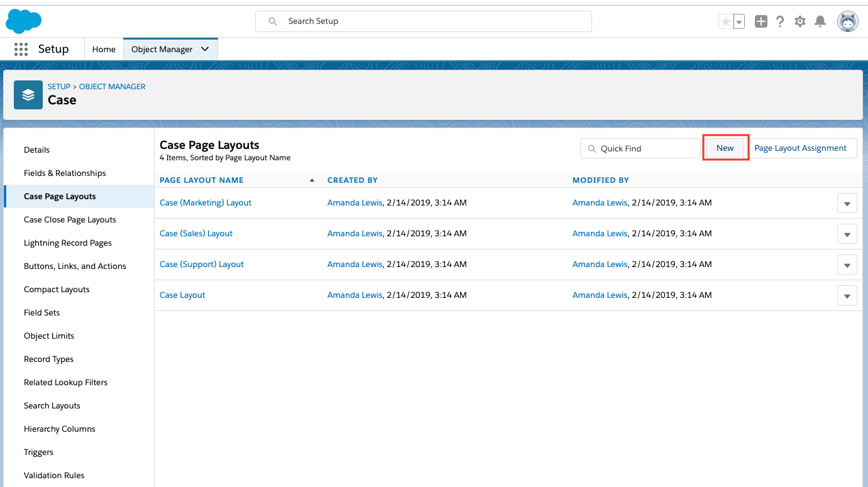Open Amanda Lewis creator link in Sales row
This screenshot has width=868, height=487.
[x=354, y=234]
